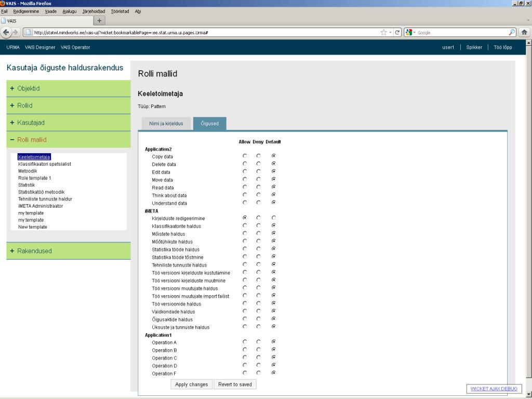Open the URMA link in header

(x=13, y=47)
